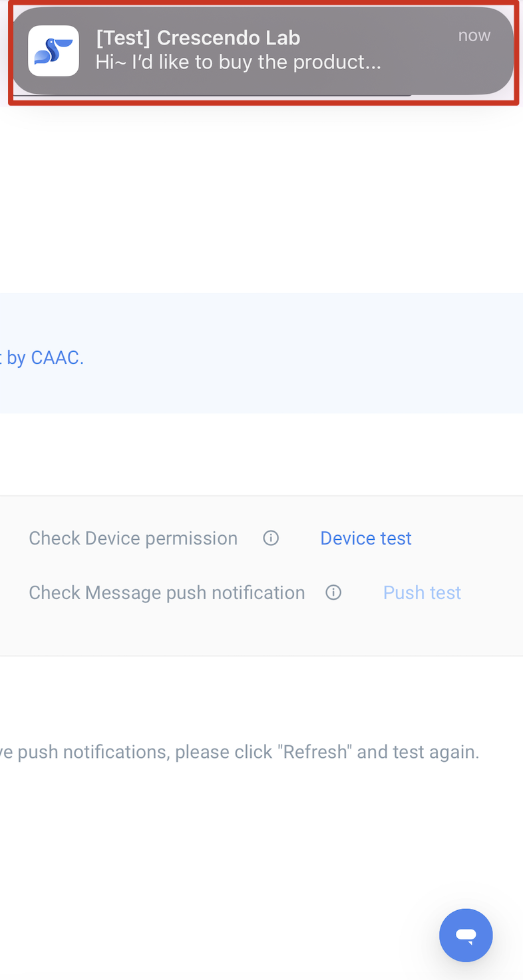Click the push notifications instruction sentence
This screenshot has width=523, height=980.
[x=240, y=753]
